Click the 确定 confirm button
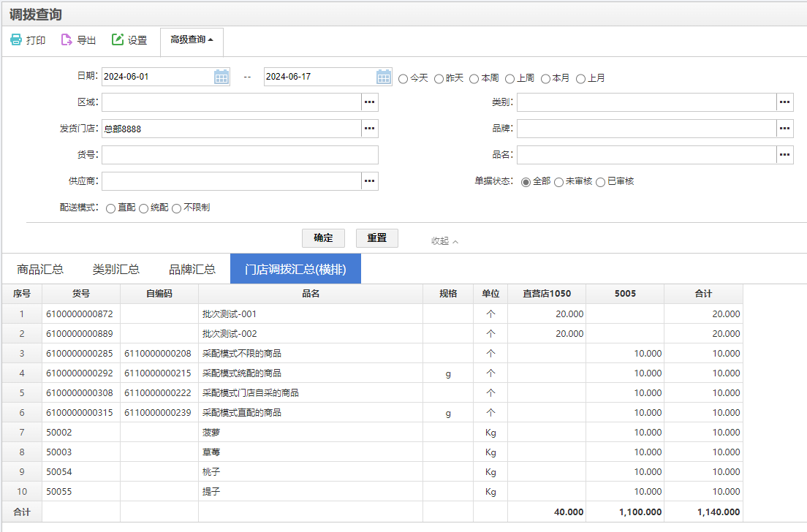Image resolution: width=807 pixels, height=532 pixels. pyautogui.click(x=323, y=237)
